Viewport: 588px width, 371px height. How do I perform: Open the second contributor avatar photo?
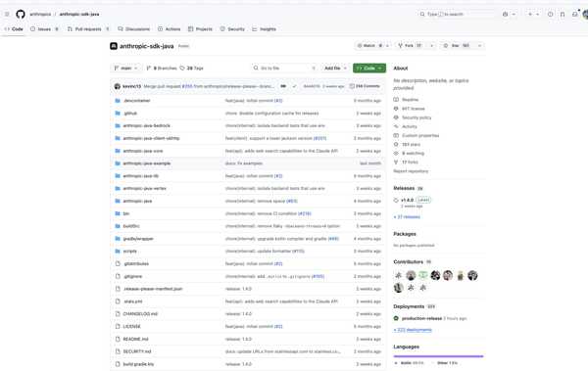pyautogui.click(x=411, y=275)
